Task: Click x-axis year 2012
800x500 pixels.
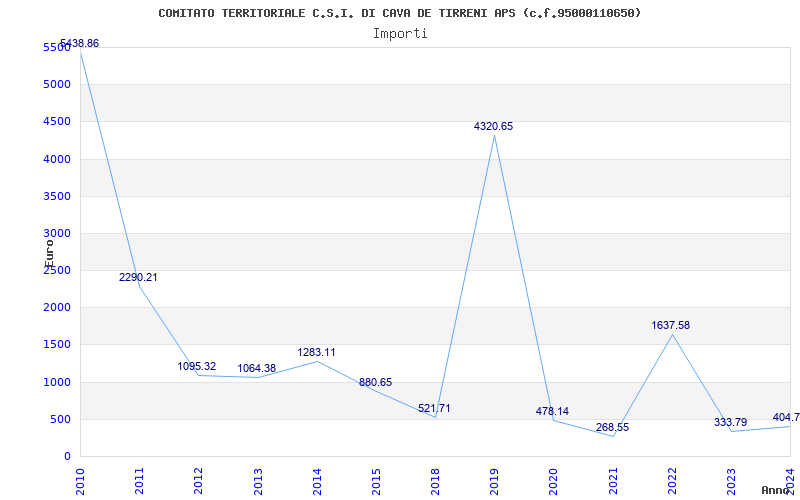Action: coord(198,481)
